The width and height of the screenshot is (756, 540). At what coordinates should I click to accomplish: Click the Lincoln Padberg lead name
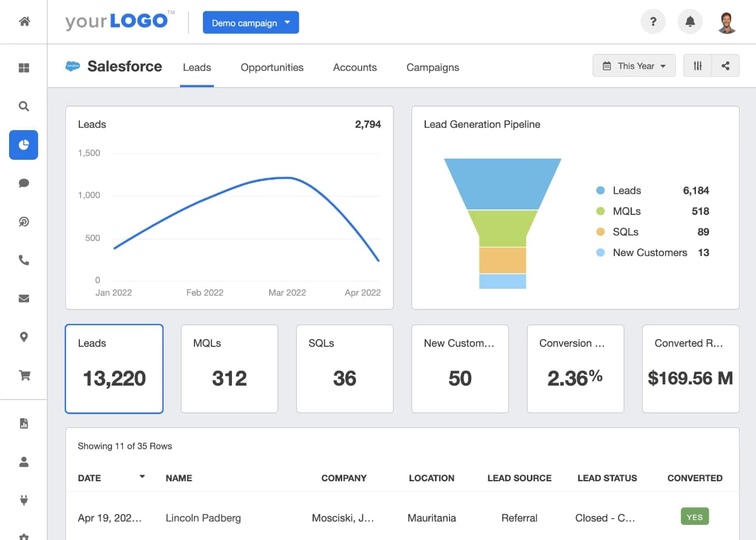(203, 518)
